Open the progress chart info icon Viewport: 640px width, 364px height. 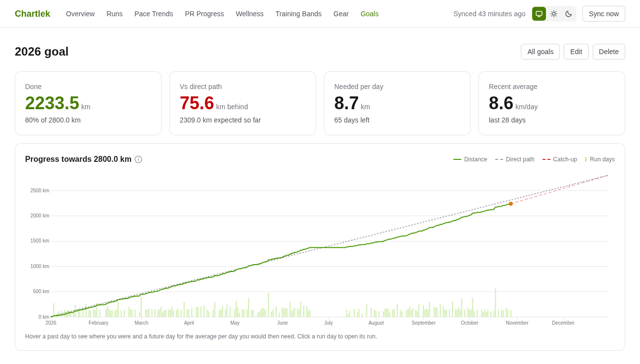coord(138,159)
